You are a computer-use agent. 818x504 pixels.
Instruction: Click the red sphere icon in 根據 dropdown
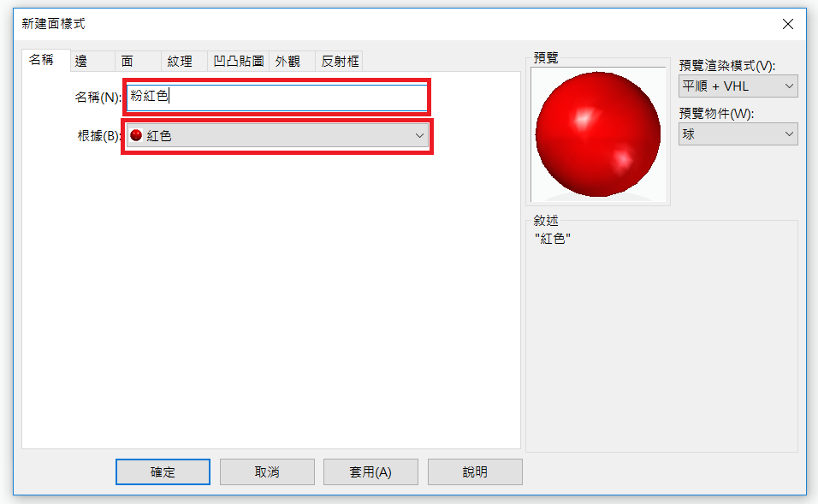136,136
